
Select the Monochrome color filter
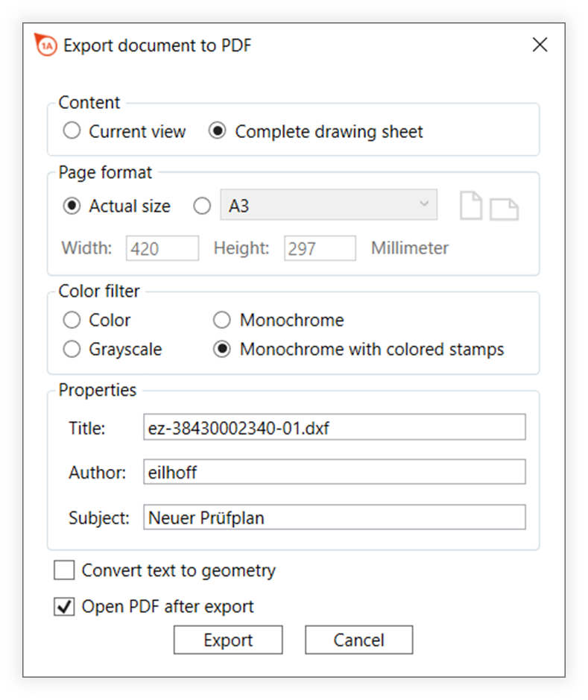(x=222, y=321)
